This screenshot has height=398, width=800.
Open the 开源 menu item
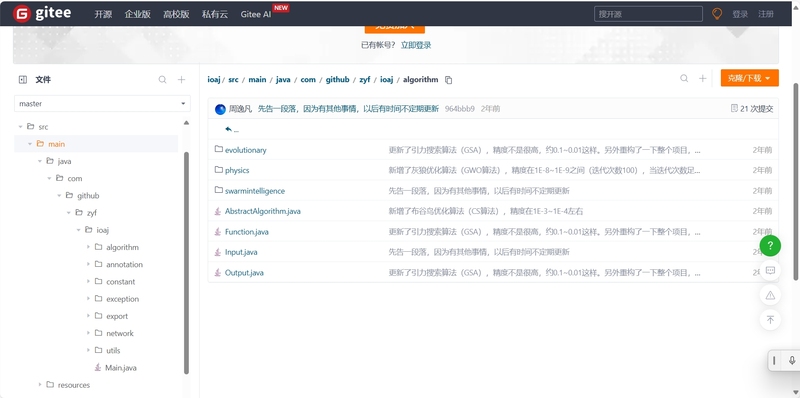tap(103, 14)
